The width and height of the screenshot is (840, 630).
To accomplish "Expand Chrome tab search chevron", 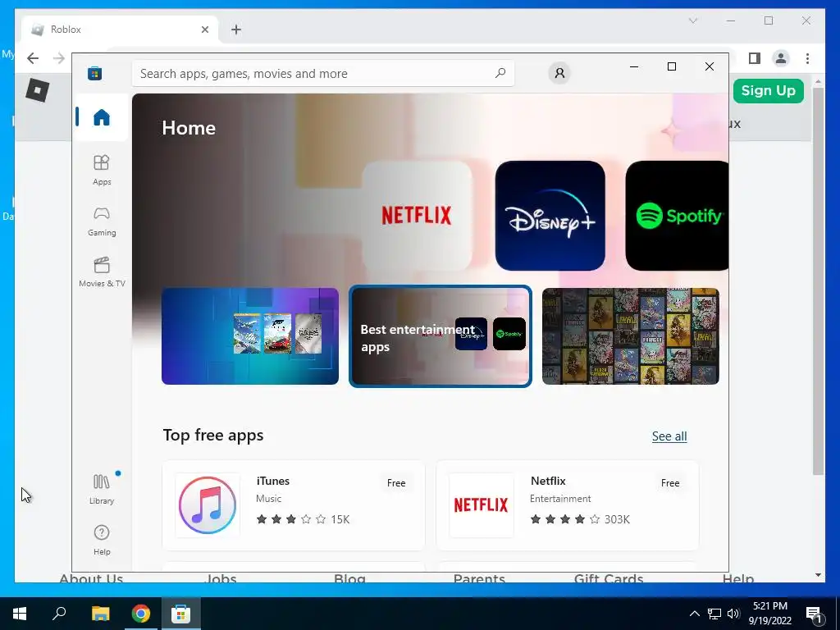I will [692, 21].
